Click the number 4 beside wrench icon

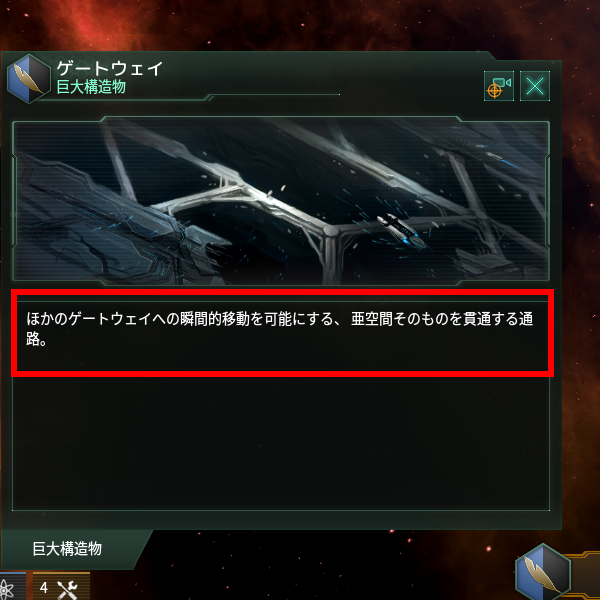[44, 588]
